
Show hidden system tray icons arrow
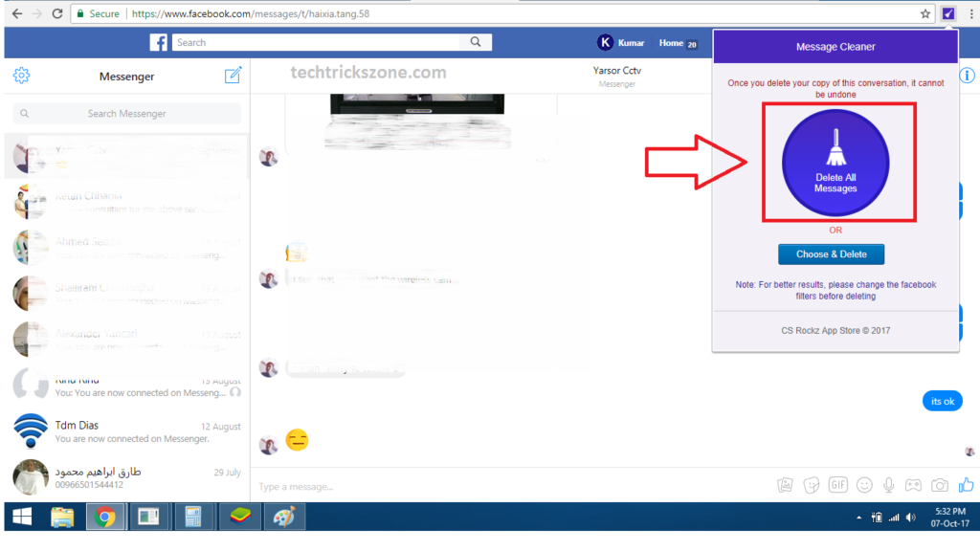(857, 518)
